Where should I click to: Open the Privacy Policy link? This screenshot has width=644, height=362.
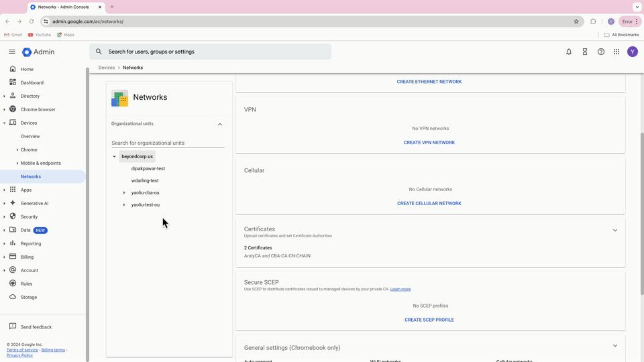pyautogui.click(x=19, y=355)
